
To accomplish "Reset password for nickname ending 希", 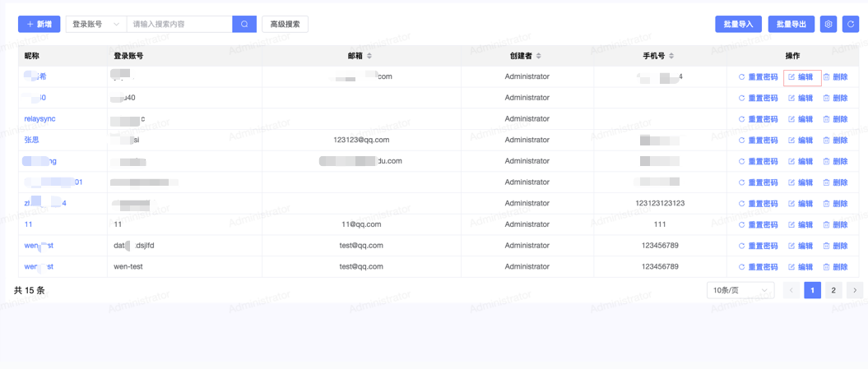I will (x=759, y=77).
